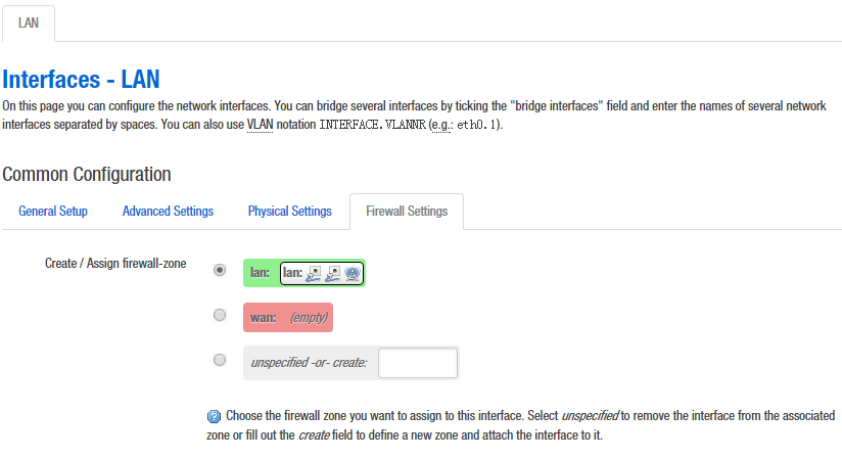Click the Interfaces - LAN page heading
842x458 pixels.
[81, 79]
